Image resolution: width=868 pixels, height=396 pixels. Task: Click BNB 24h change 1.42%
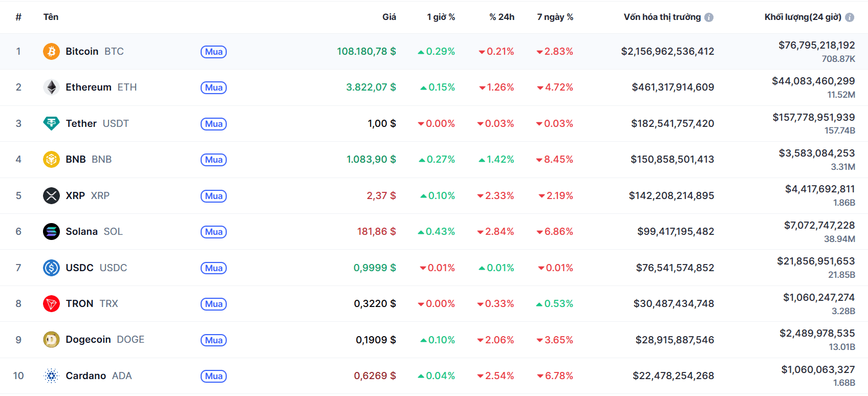496,159
